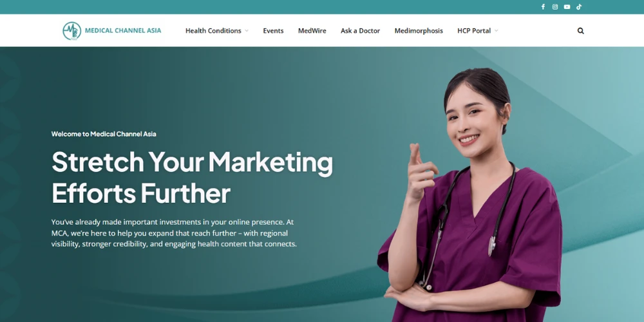Open the Facebook page icon
The width and height of the screenshot is (644, 322).
(x=543, y=7)
